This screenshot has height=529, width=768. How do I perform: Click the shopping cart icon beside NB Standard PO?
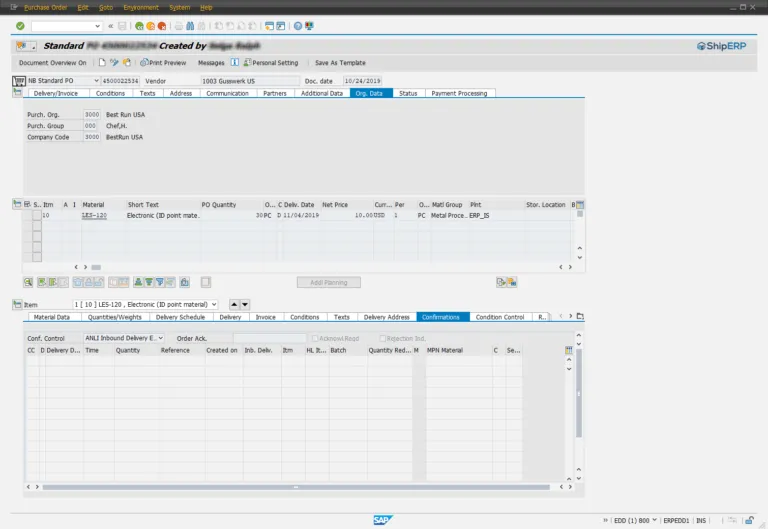point(17,80)
